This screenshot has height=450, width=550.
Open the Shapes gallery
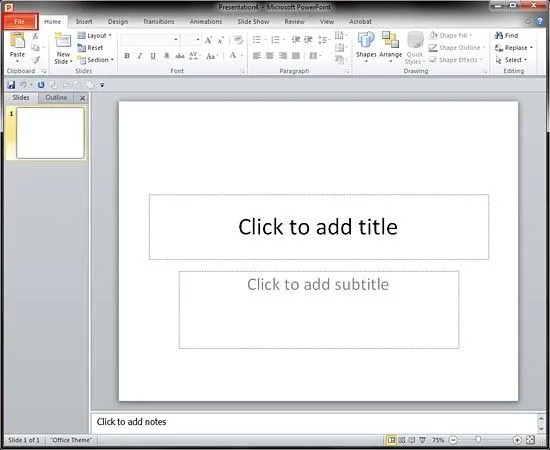[366, 47]
